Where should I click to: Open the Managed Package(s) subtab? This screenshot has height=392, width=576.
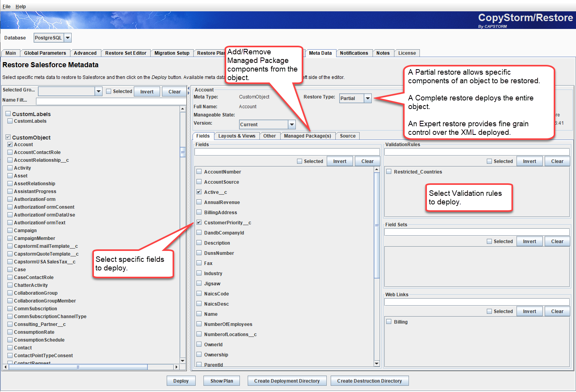308,136
